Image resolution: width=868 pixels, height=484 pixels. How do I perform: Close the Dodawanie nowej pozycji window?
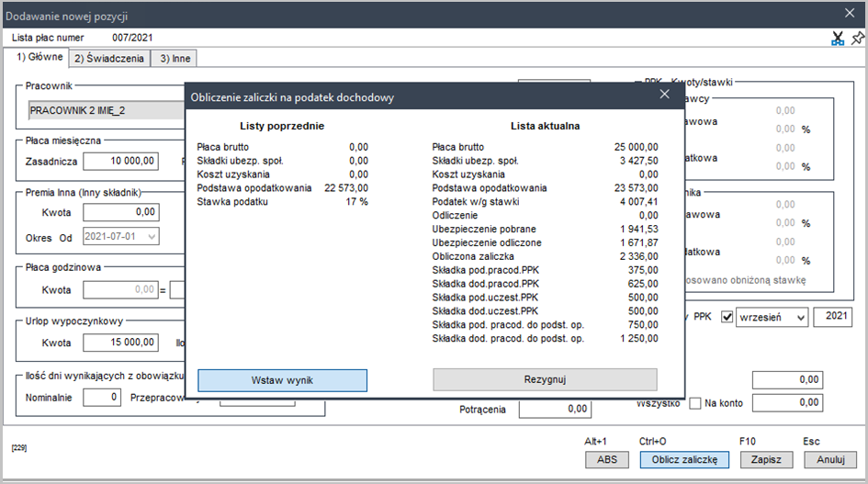tap(850, 13)
